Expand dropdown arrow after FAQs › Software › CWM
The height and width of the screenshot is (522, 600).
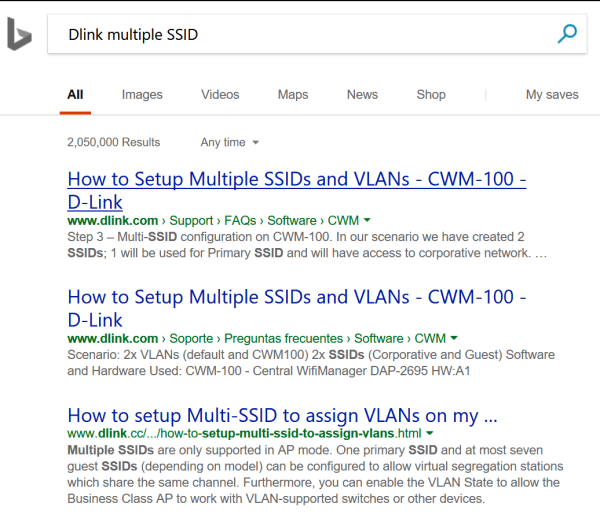click(x=367, y=220)
